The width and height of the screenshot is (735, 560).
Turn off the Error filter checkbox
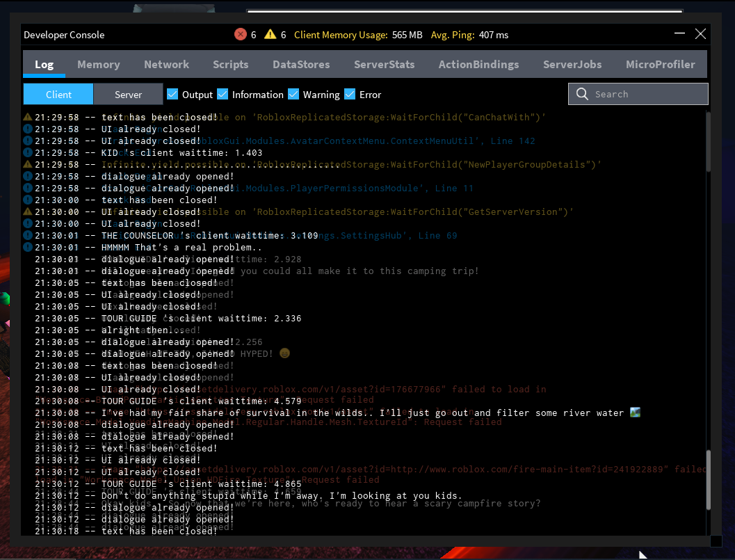(350, 94)
